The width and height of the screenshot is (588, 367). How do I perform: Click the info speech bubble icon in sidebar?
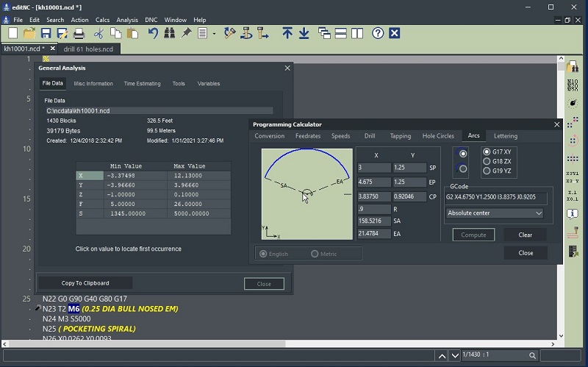[573, 214]
